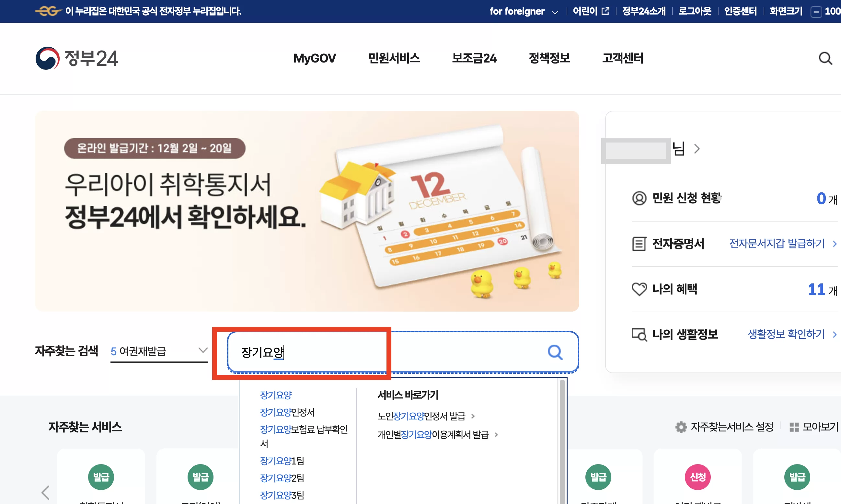Select the 장기요양보험료 납부확인서 suggestion
The width and height of the screenshot is (841, 504).
pyautogui.click(x=304, y=436)
